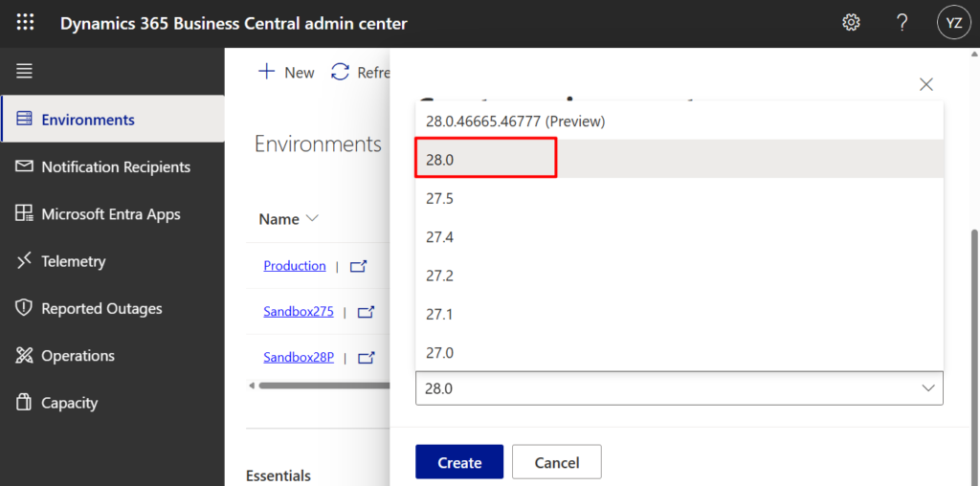Click the Refresh icon in toolbar
Screen dimensions: 980x486
point(340,72)
